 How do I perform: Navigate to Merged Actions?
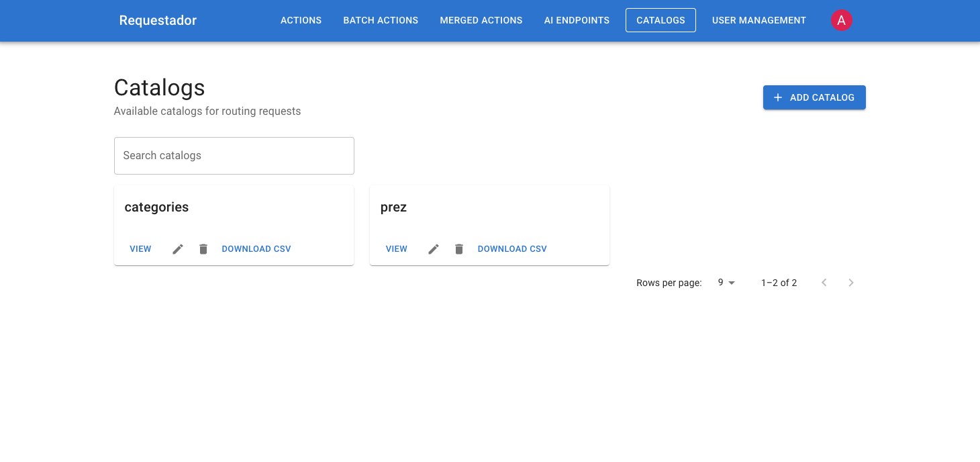point(481,20)
